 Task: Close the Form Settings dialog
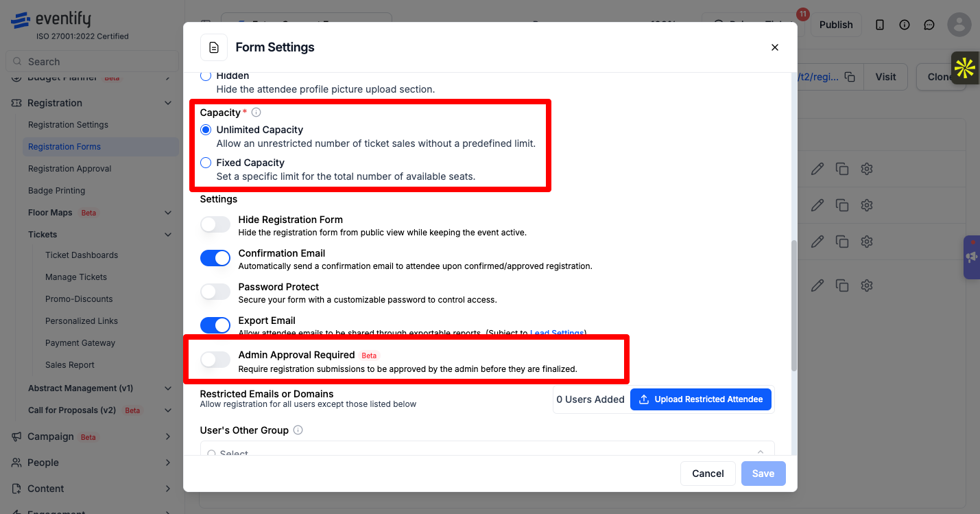[775, 47]
